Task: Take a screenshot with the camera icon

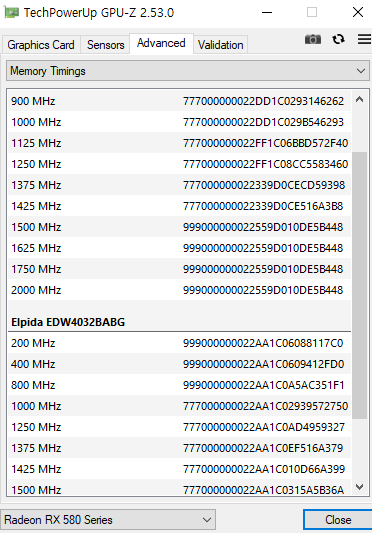Action: [x=312, y=39]
